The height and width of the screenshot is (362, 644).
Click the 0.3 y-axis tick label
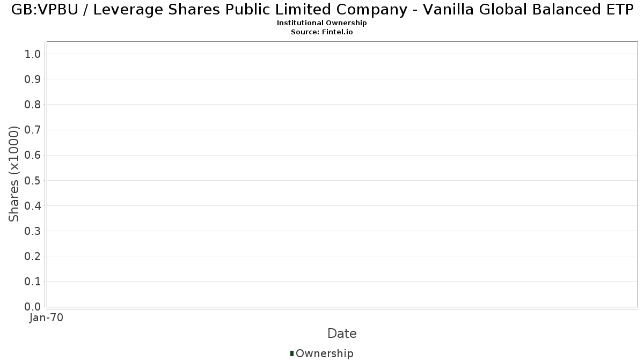[x=33, y=231]
